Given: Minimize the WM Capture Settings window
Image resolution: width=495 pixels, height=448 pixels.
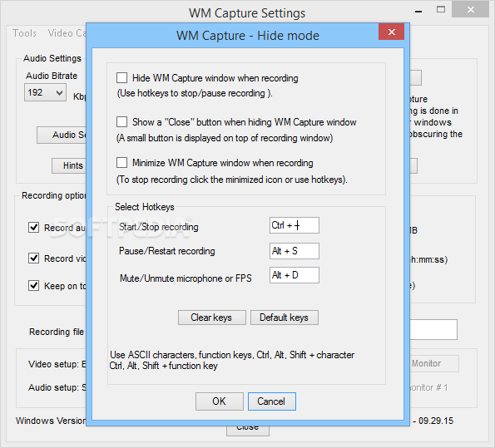Looking at the screenshot, I should (418, 11).
